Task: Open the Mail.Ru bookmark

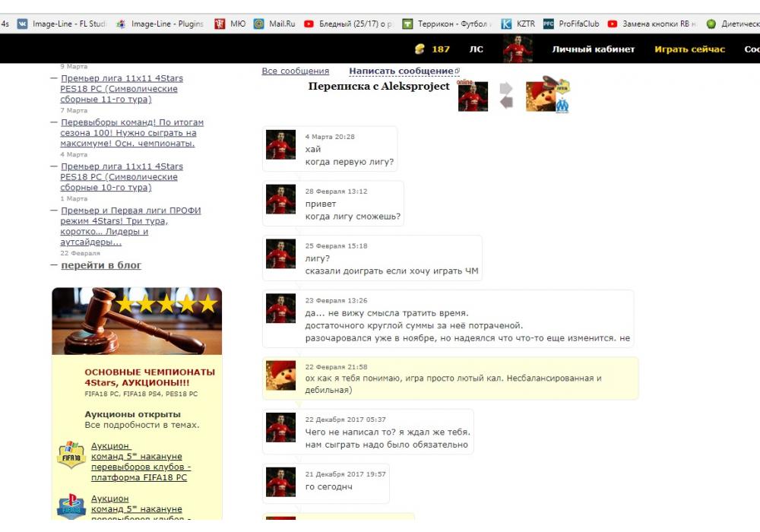Action: 274,24
